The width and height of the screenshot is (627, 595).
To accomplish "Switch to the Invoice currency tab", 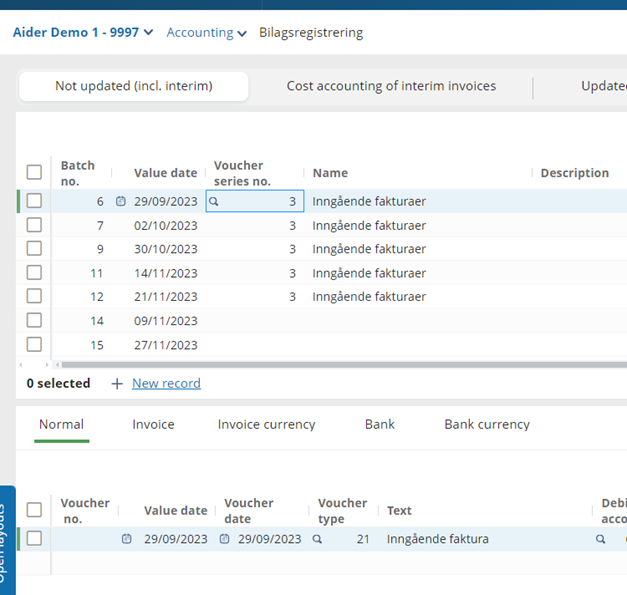I will tap(266, 424).
